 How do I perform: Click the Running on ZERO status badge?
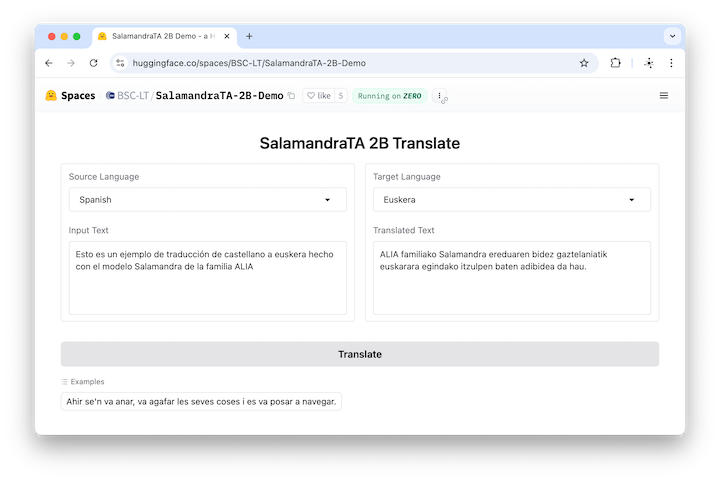click(389, 96)
